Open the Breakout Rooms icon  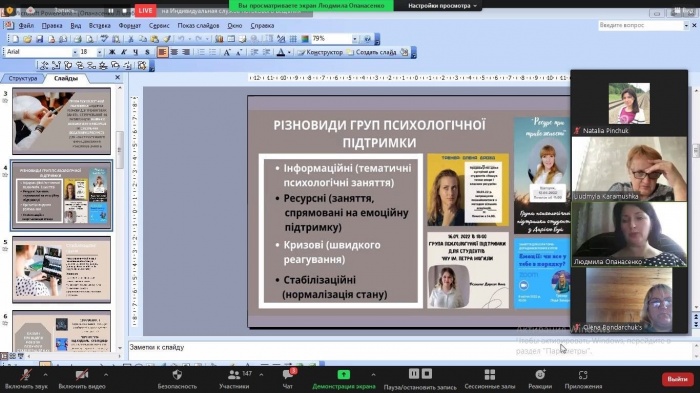[490, 374]
